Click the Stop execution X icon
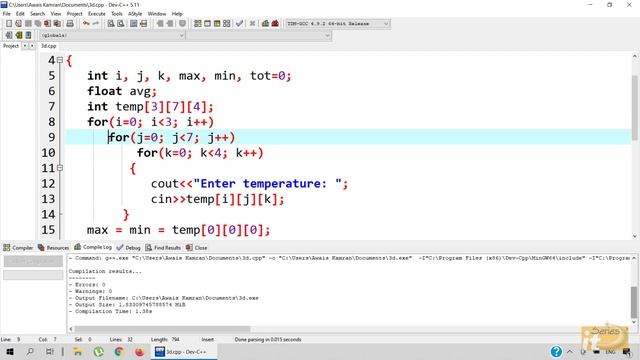Viewport: 640px width, 360px height. pyautogui.click(x=252, y=24)
